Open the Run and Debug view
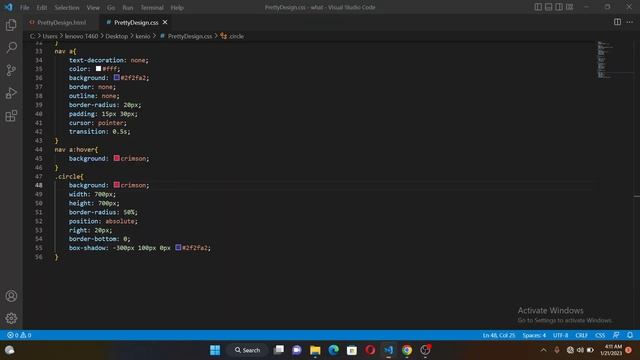 11,93
